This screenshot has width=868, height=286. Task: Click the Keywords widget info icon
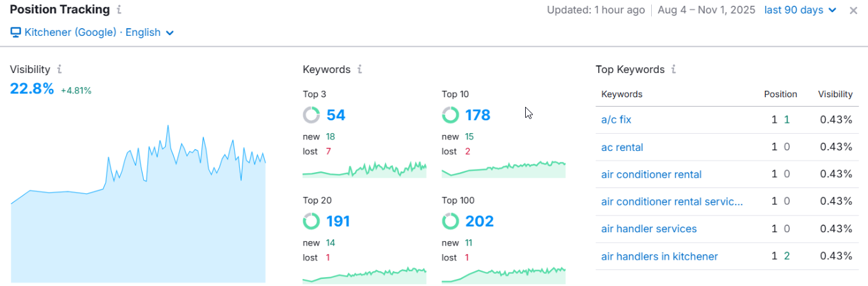[360, 69]
